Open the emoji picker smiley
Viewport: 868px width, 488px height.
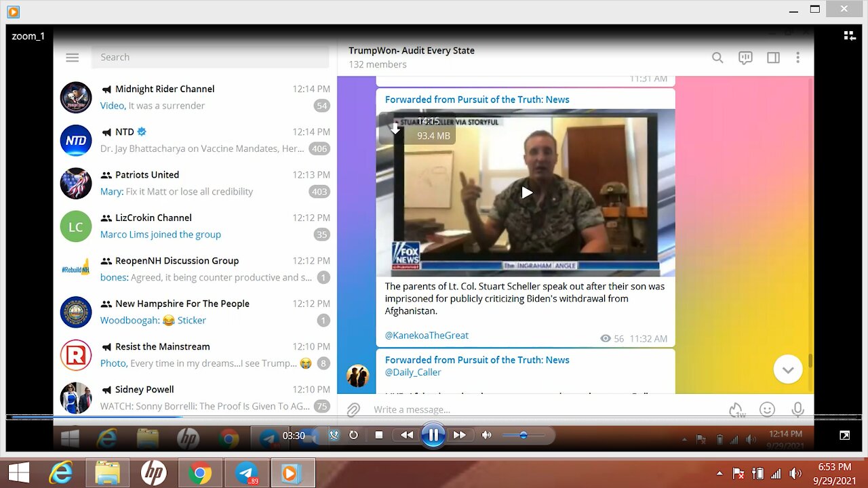tap(767, 409)
